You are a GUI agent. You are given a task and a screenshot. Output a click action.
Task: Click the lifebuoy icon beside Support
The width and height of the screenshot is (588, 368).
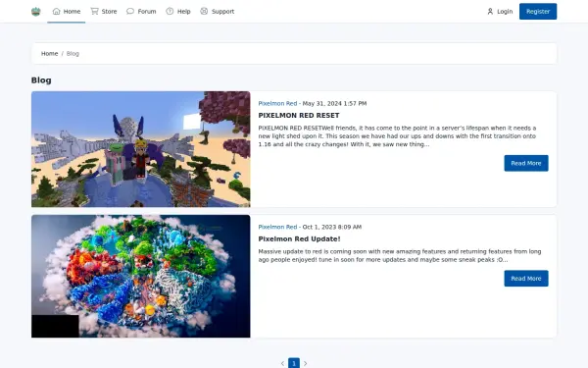[x=204, y=11]
